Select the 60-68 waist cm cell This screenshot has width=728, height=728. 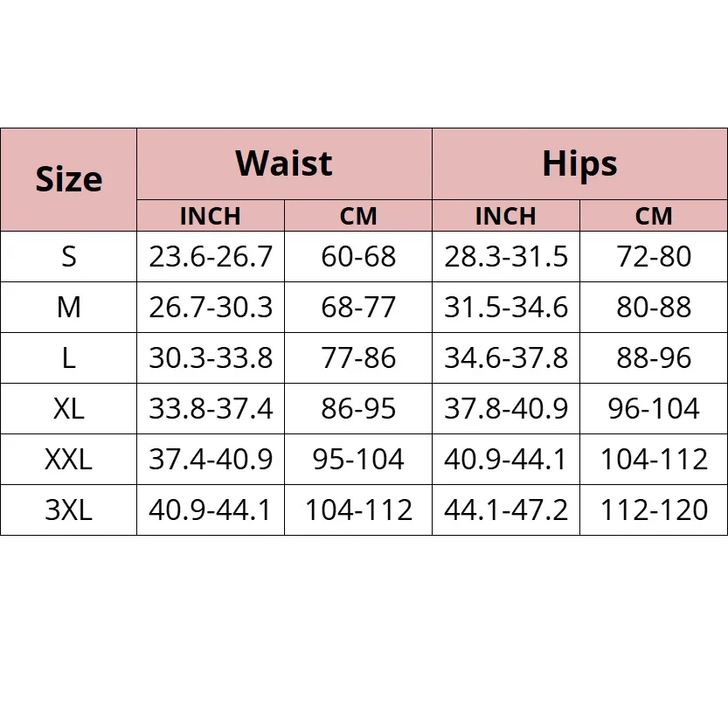[358, 257]
